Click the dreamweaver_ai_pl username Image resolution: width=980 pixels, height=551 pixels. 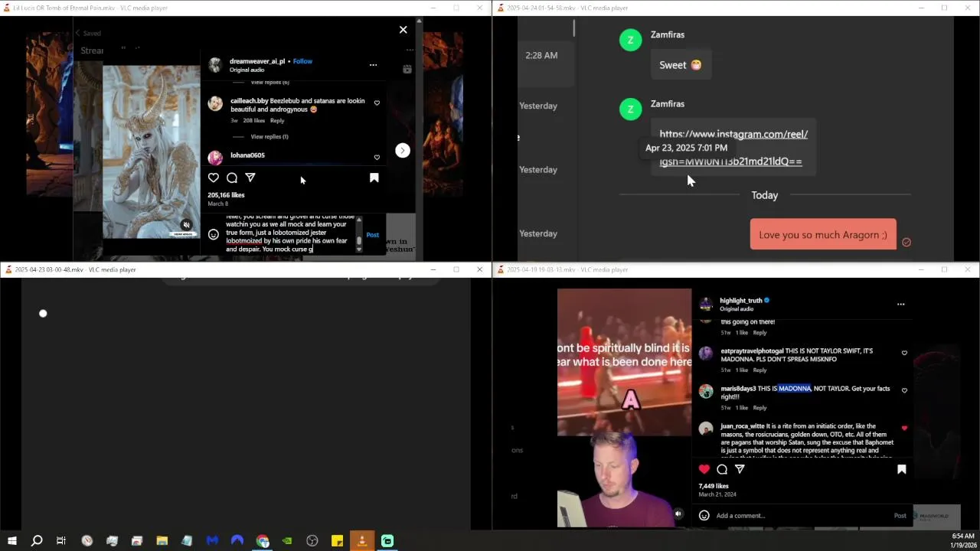[257, 61]
